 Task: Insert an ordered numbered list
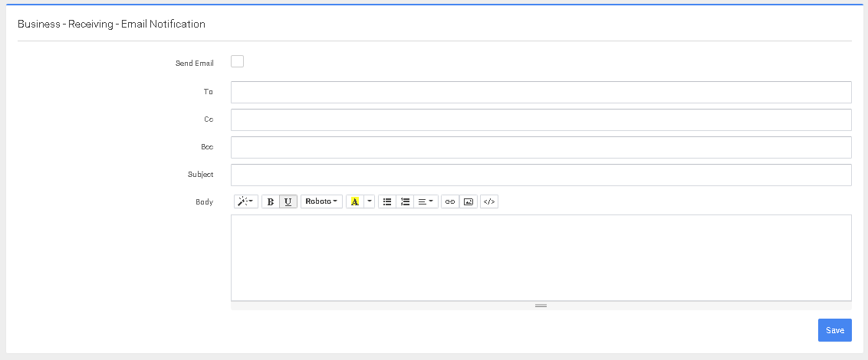[405, 201]
